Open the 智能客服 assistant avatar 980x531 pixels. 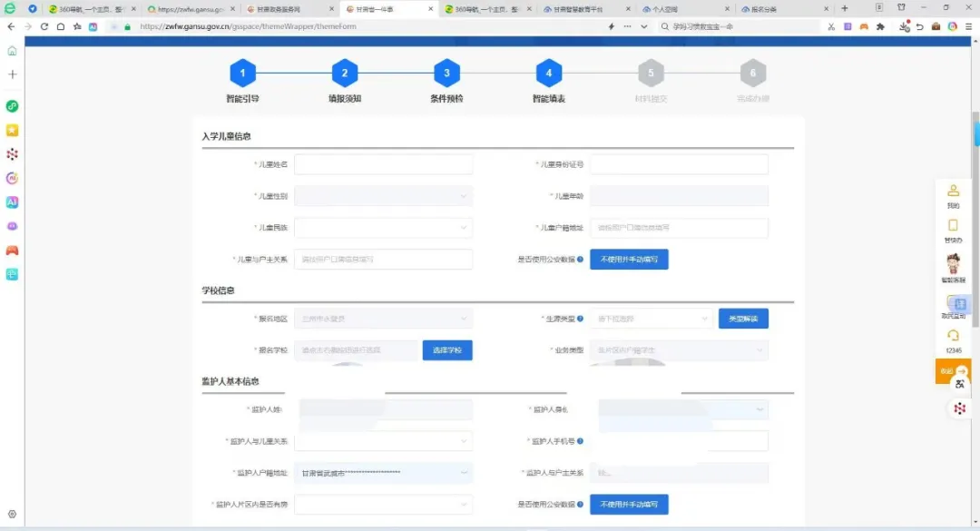coord(953,264)
